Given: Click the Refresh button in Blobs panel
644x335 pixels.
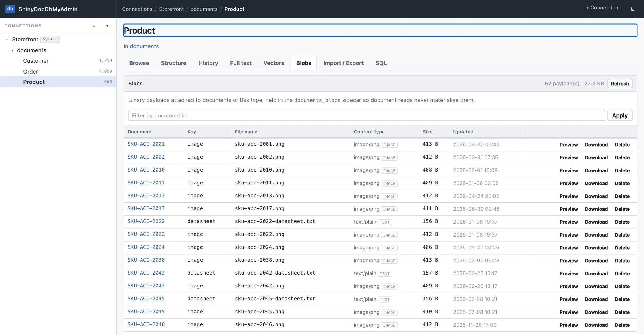Looking at the screenshot, I should [x=620, y=84].
